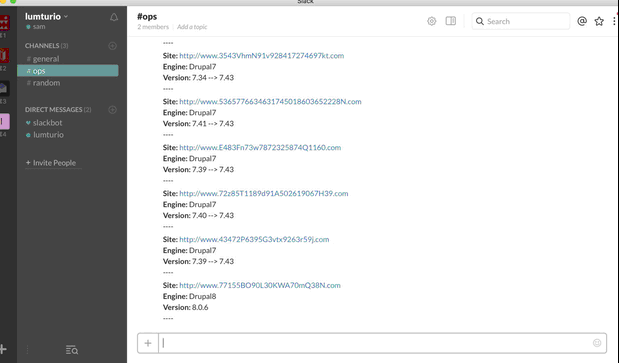Attach a file with the plus button

(148, 343)
